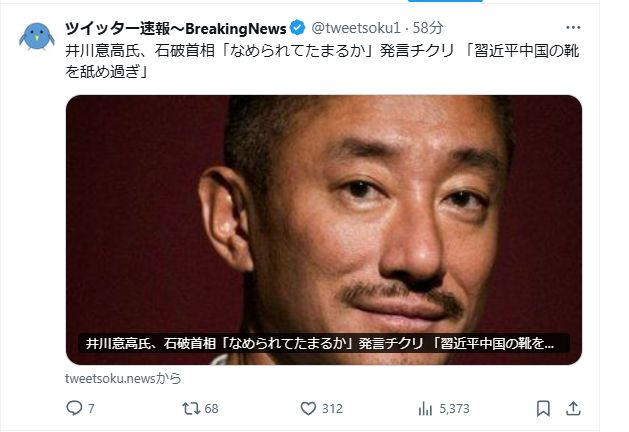Repost the tweet with the retweet arrows icon
The height and width of the screenshot is (432, 629).
click(x=191, y=408)
